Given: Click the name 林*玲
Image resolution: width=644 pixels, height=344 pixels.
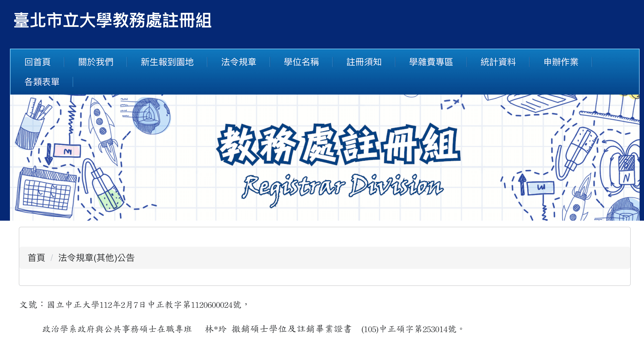Looking at the screenshot, I should click(216, 329).
